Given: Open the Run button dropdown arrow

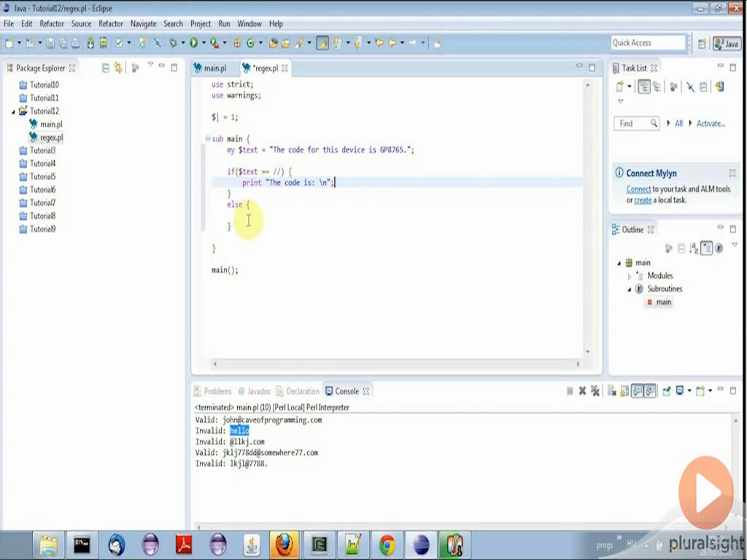Looking at the screenshot, I should coord(204,43).
